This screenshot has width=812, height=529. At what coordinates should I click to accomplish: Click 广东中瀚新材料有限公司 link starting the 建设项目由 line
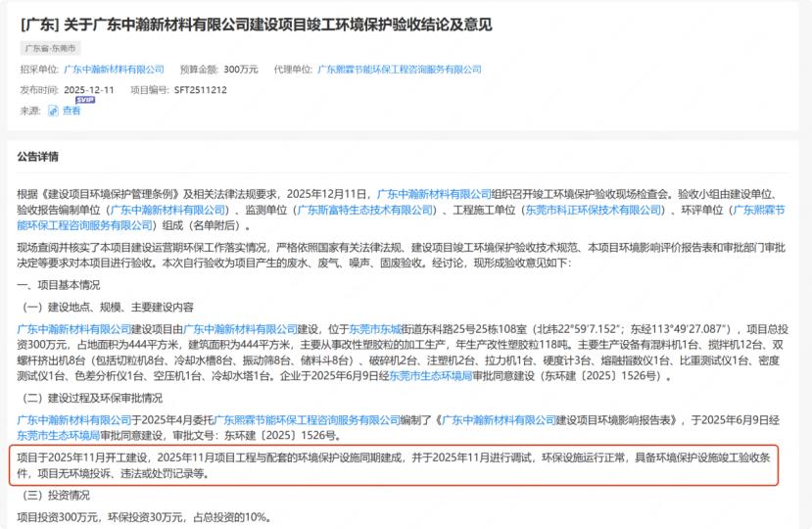(74, 329)
